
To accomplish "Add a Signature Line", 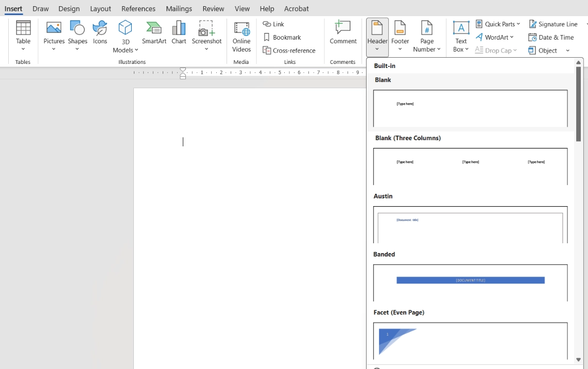I will [553, 24].
